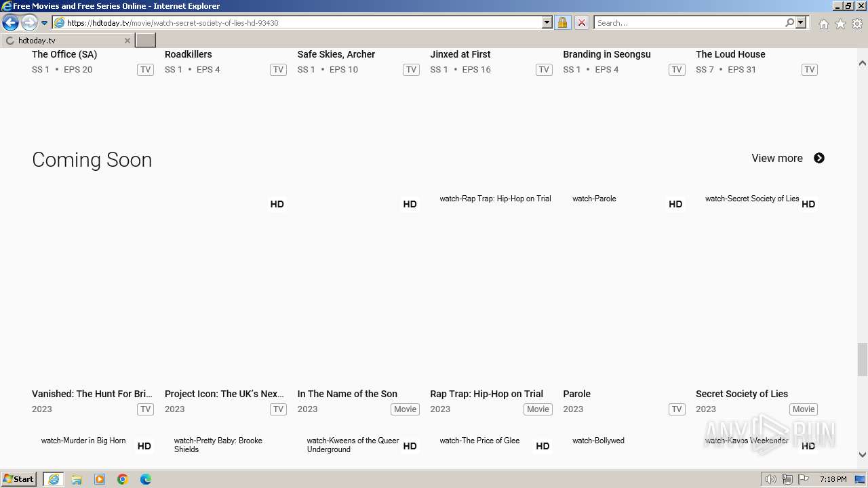Open Rap Trap: Hip-Hop on Trial title
Viewport: 868px width, 488px height.
click(x=487, y=394)
